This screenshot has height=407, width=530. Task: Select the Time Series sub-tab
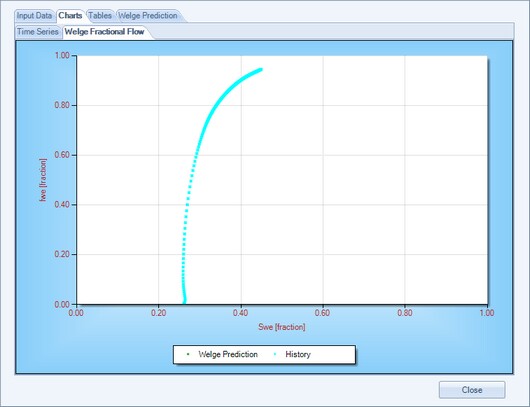click(x=38, y=32)
